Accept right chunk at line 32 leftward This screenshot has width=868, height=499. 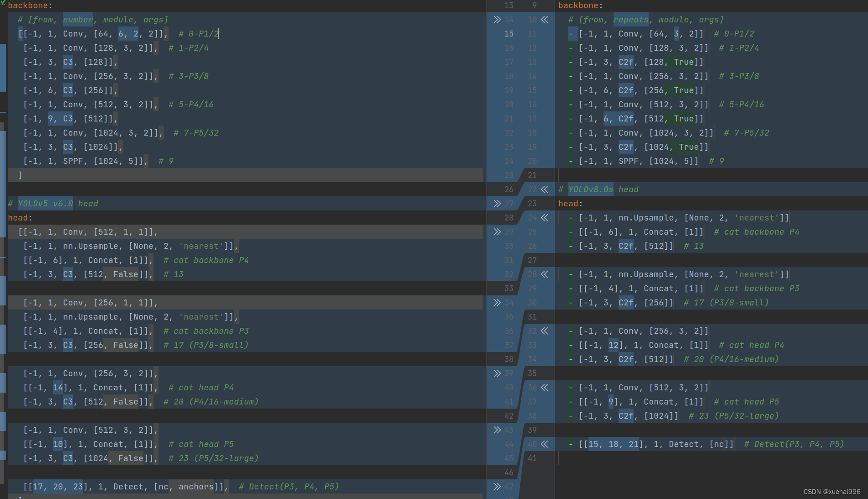coord(545,331)
